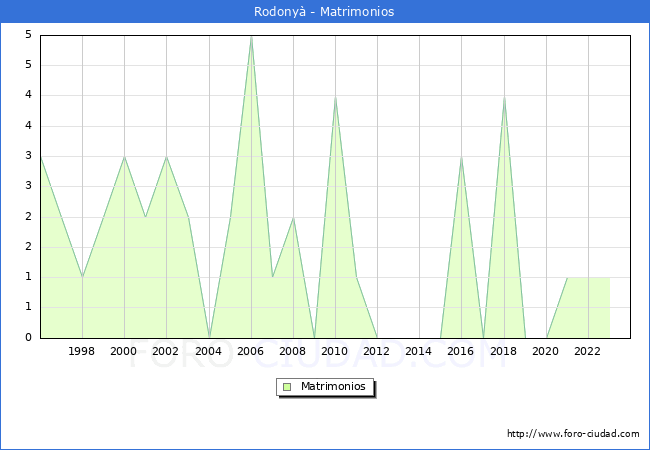Select the 2004 x-axis label
This screenshot has height=450, width=650.
[x=208, y=351]
